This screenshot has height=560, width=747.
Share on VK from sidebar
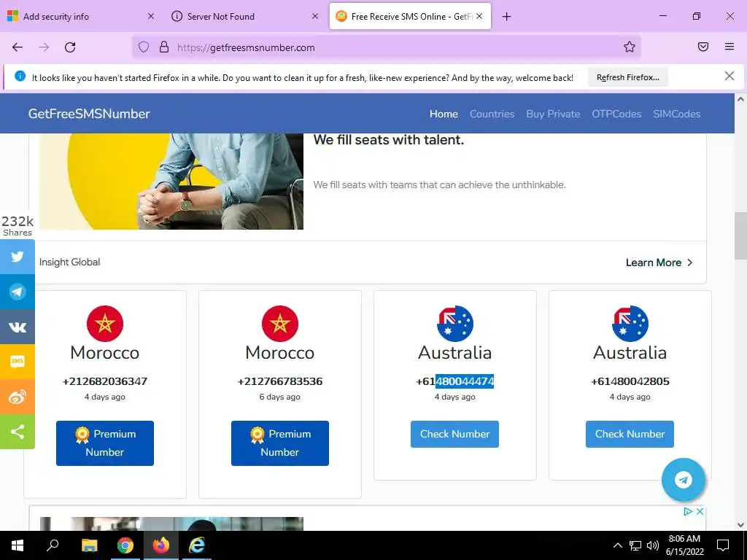(x=18, y=327)
